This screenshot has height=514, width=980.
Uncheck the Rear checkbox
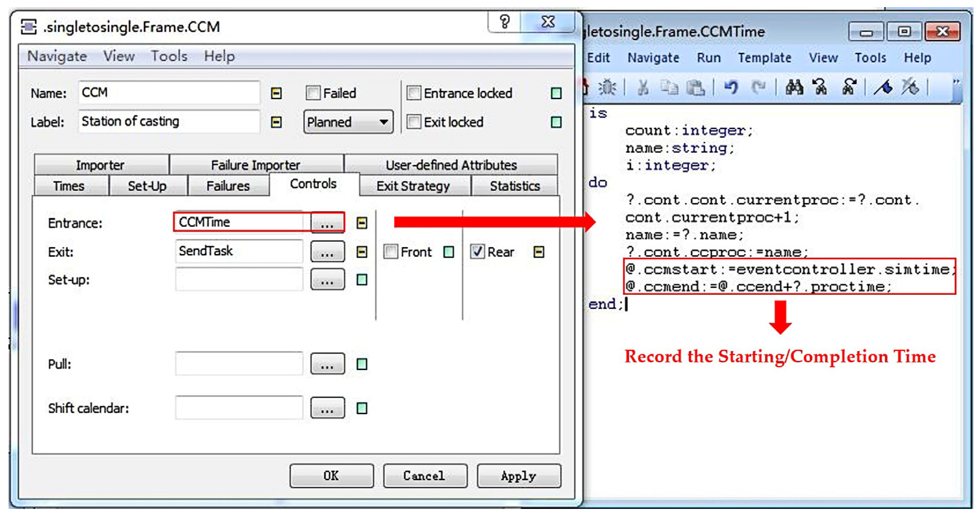477,252
